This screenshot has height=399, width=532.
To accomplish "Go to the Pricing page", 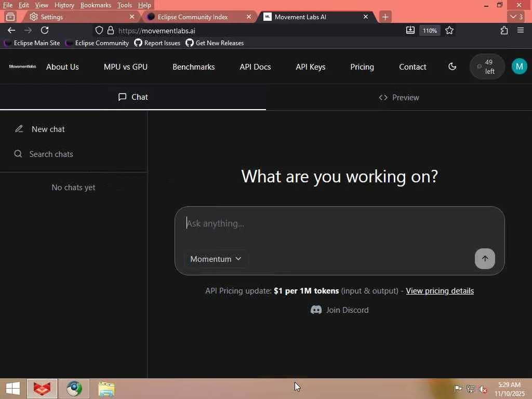I will pyautogui.click(x=362, y=67).
